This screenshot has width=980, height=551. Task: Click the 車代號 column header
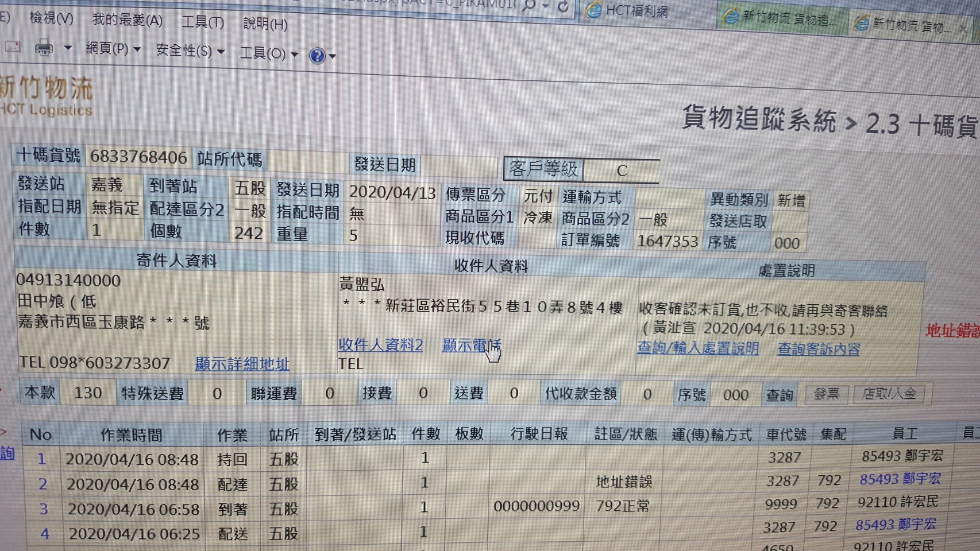[786, 435]
